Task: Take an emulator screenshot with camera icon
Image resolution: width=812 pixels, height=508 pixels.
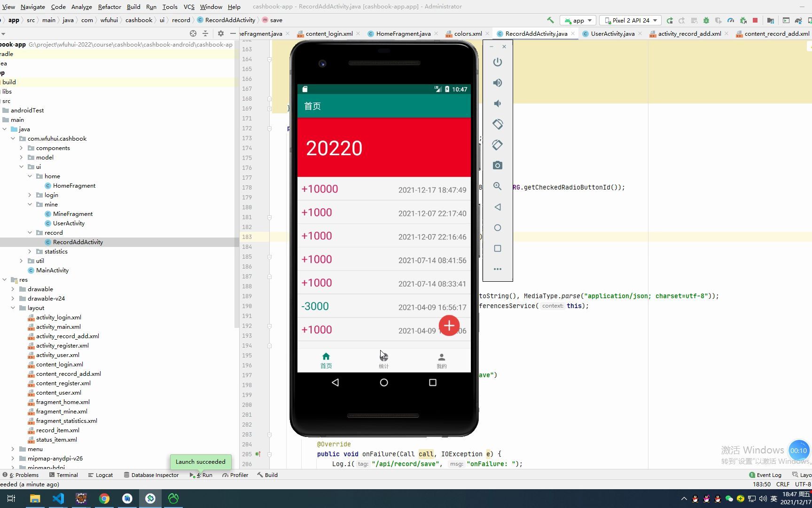Action: click(x=498, y=166)
